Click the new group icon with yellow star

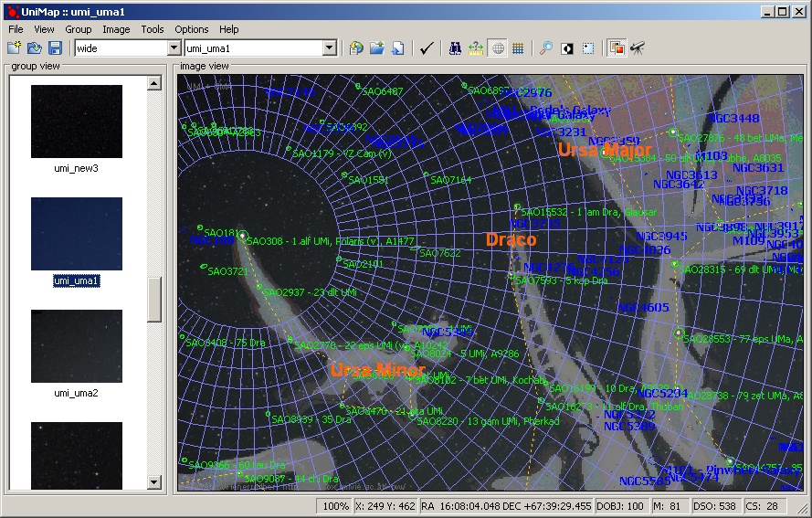14,48
